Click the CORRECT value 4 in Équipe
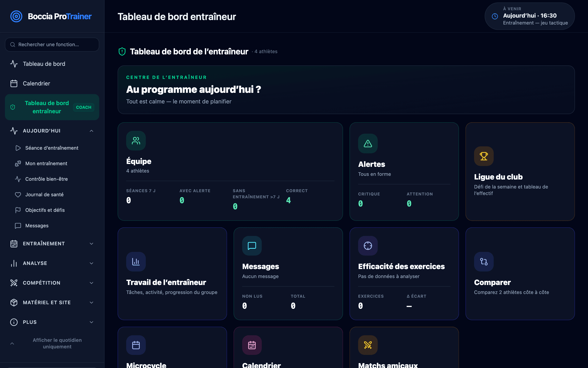The width and height of the screenshot is (588, 368). click(288, 200)
